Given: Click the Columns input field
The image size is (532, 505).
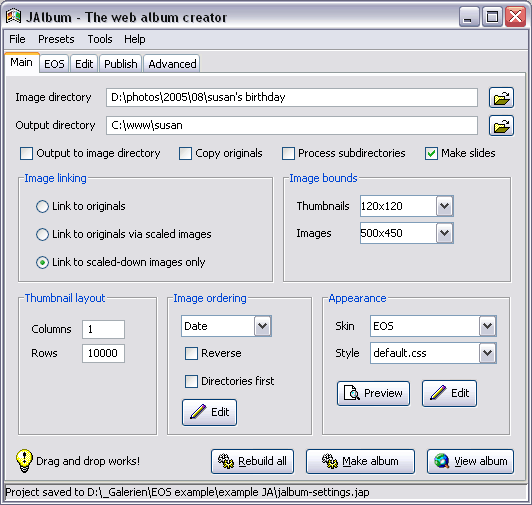Looking at the screenshot, I should pos(103,329).
